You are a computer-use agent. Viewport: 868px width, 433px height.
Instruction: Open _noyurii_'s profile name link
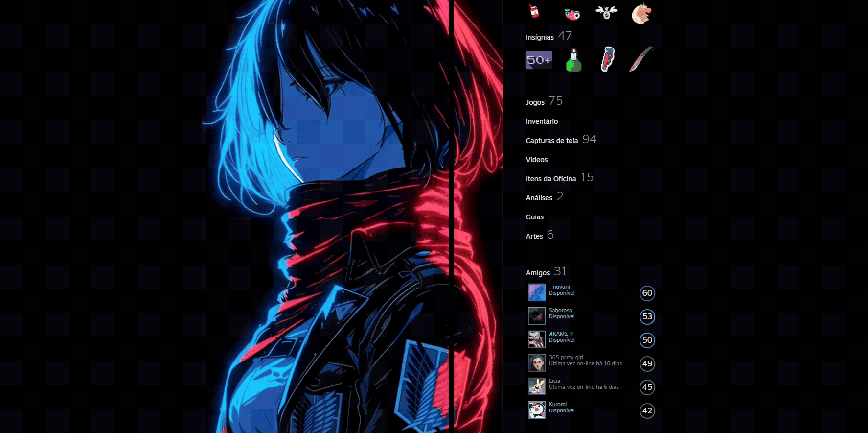(561, 287)
